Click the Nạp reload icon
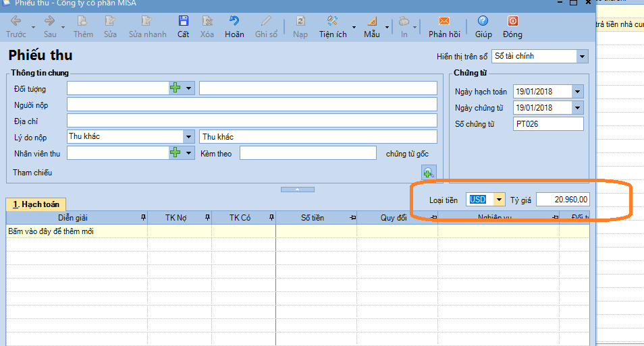This screenshot has width=644, height=346. click(300, 21)
